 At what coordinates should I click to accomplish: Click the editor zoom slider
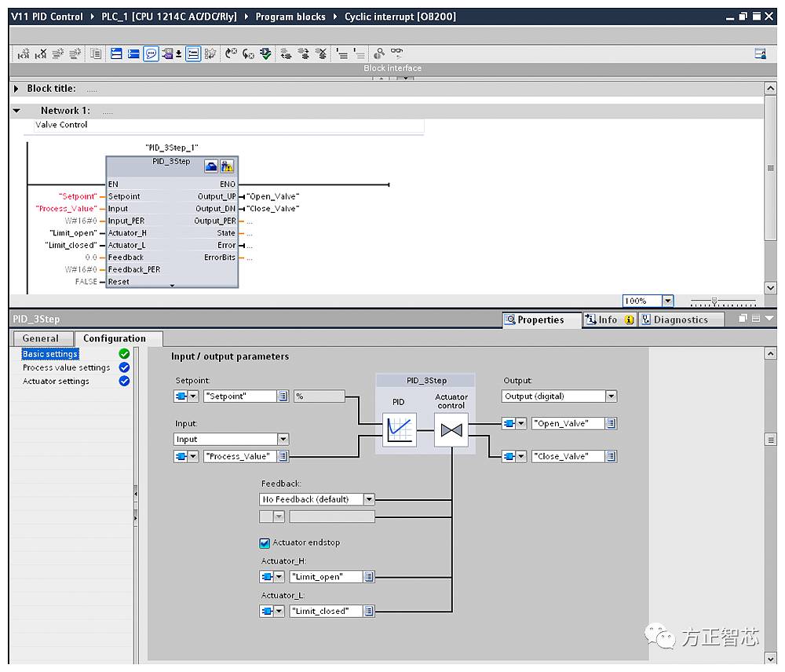714,301
